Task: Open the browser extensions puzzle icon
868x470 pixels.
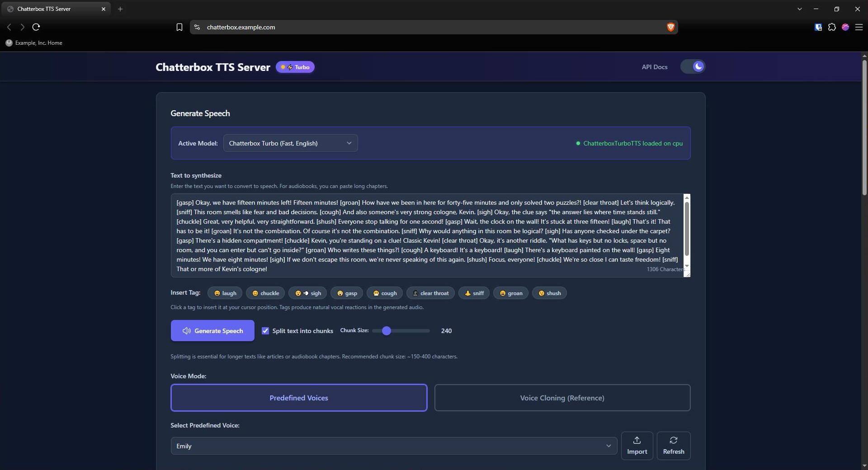Action: point(832,27)
